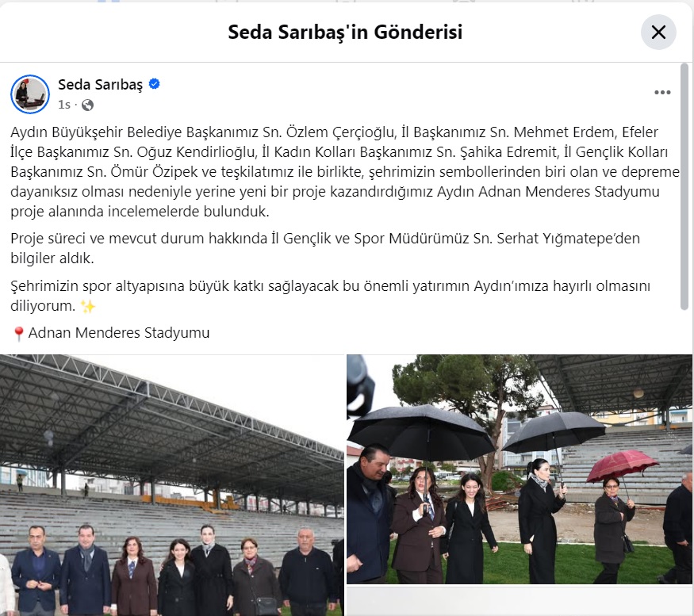
Task: Click the globe public audience icon
Action: point(87,105)
